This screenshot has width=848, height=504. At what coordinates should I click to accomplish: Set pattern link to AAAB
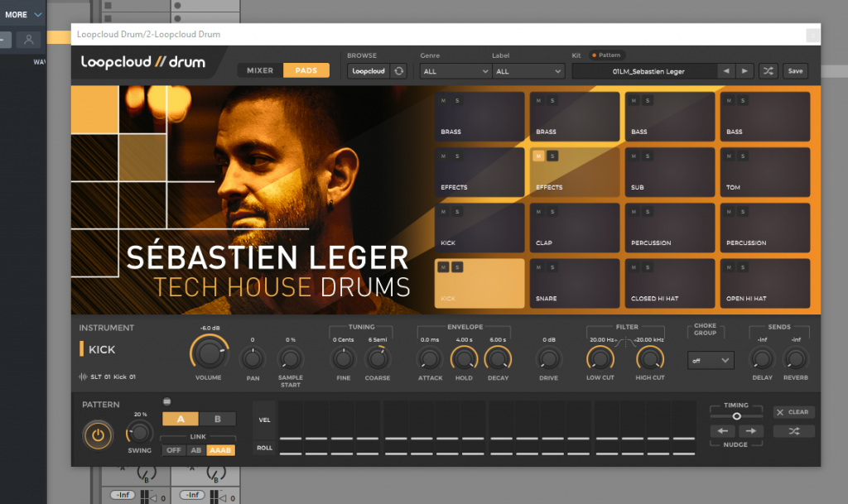220,450
